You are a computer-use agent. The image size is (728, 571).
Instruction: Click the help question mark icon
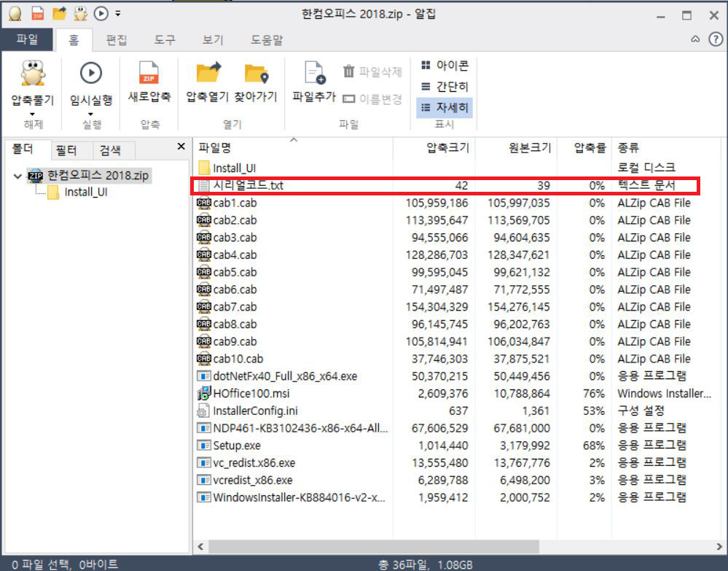coord(716,39)
